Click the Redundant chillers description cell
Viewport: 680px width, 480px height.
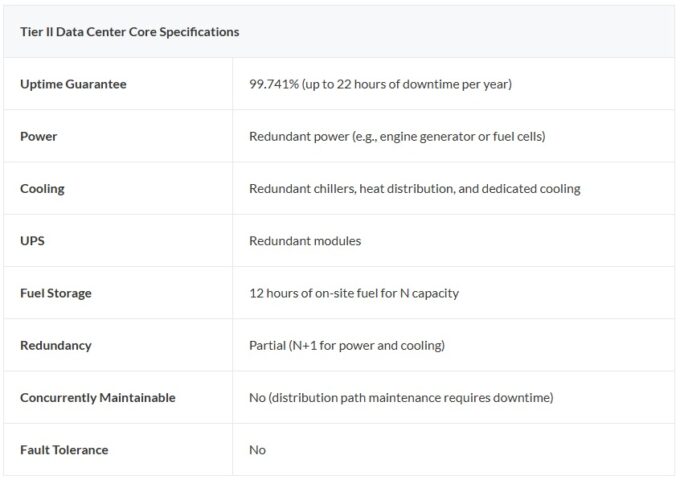coord(414,188)
